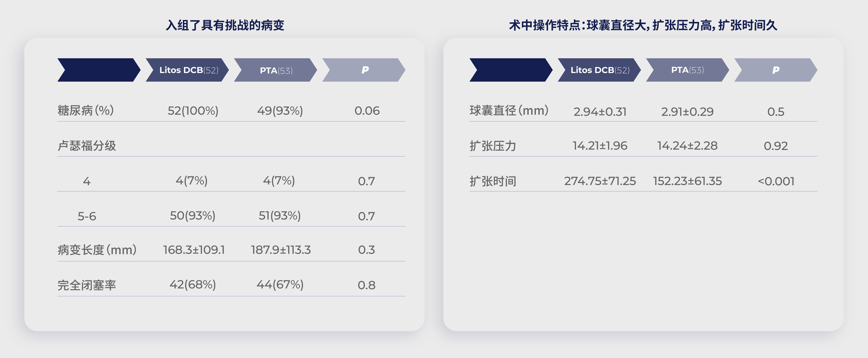Click the row label 扩张压力
This screenshot has width=868, height=358.
[493, 146]
